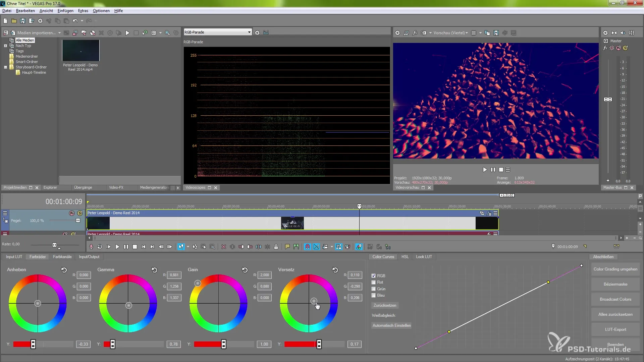This screenshot has height=362, width=644.
Task: Reset the Gain color wheel
Action: pos(245,270)
